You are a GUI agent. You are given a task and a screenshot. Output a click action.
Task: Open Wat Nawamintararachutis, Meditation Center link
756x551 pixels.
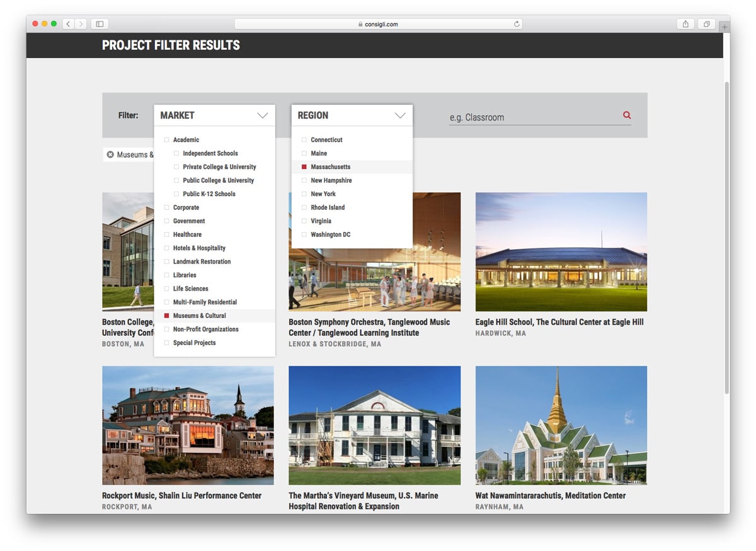click(x=551, y=496)
